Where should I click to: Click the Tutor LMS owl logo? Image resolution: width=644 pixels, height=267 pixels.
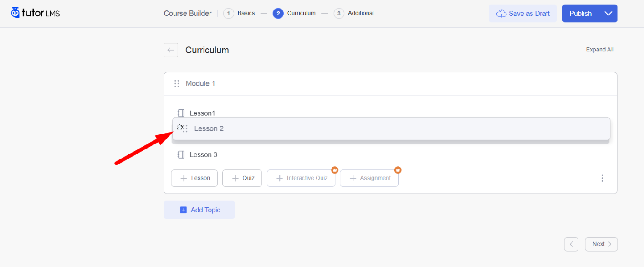(15, 13)
